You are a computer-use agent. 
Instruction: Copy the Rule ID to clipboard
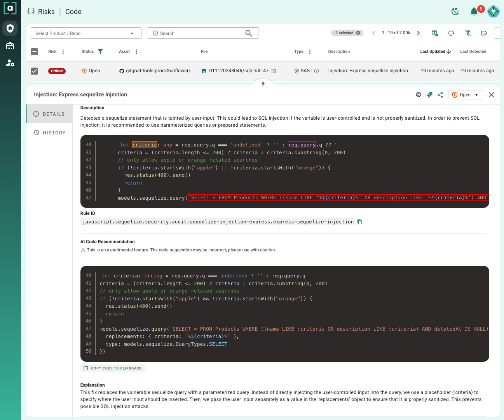(x=359, y=221)
